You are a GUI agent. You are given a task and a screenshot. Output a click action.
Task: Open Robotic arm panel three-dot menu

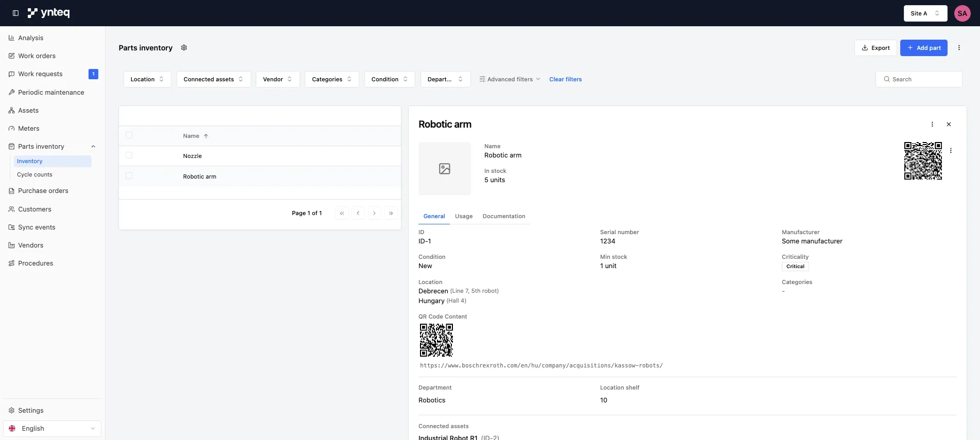point(932,124)
